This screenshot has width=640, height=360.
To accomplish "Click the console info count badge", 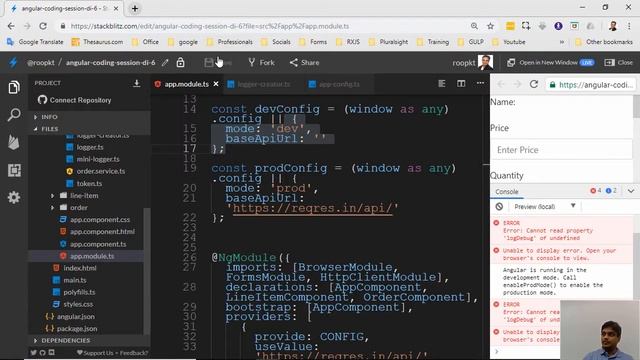I will point(611,191).
